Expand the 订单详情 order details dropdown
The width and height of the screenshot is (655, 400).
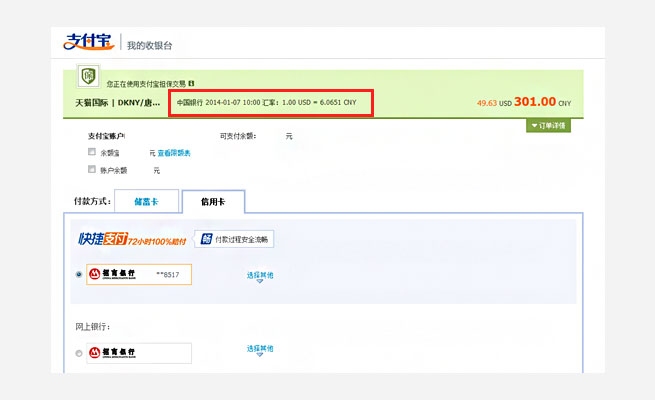(548, 126)
